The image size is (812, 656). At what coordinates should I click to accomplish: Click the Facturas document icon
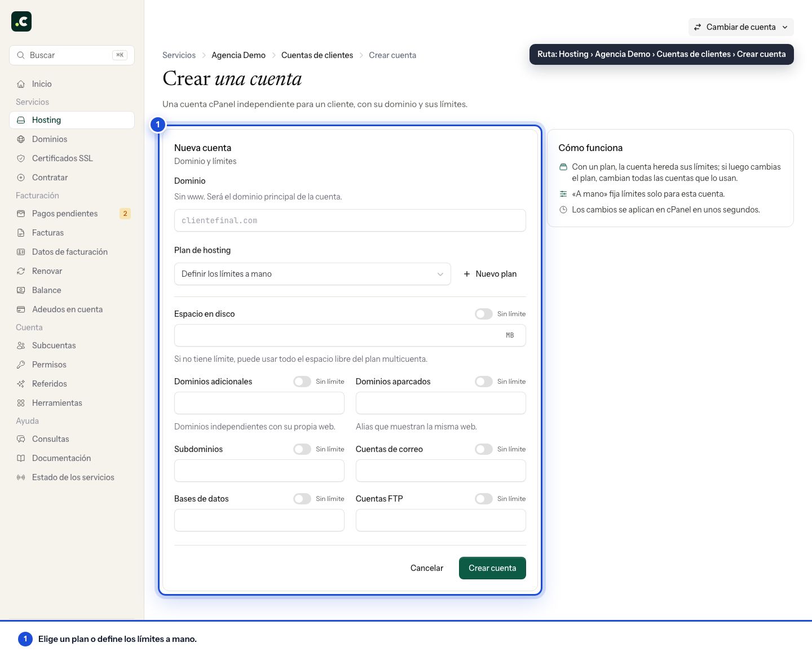pos(21,233)
